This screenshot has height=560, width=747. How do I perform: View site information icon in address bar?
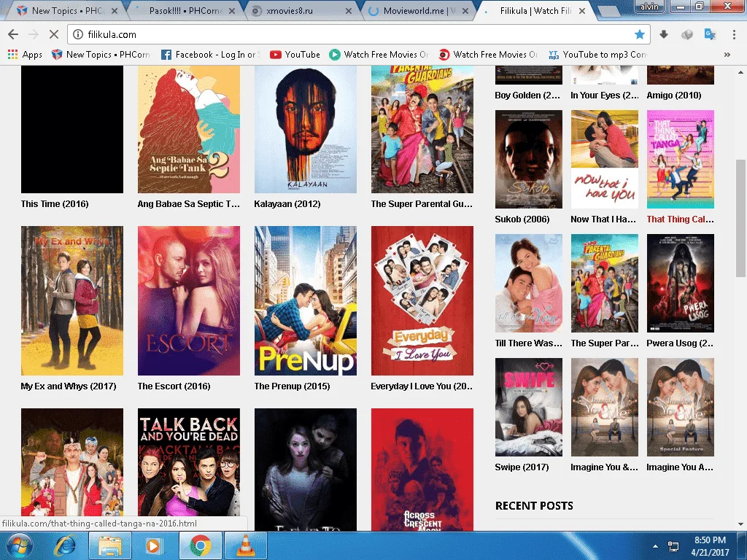[78, 34]
